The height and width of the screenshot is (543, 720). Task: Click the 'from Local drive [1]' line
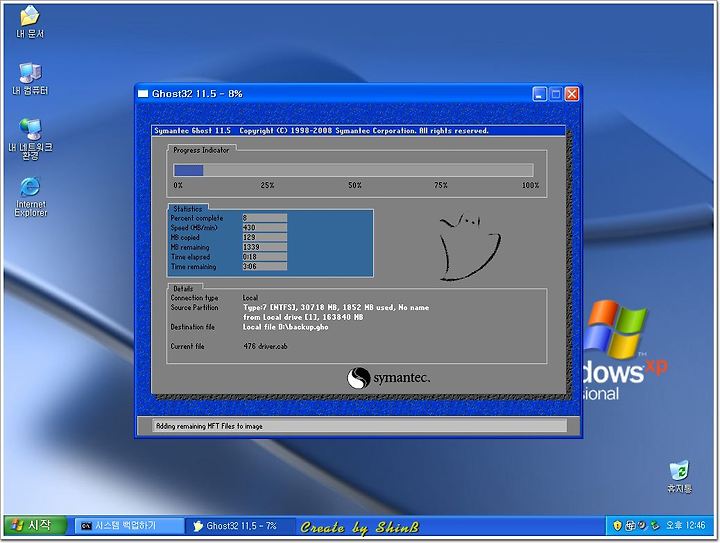(303, 317)
